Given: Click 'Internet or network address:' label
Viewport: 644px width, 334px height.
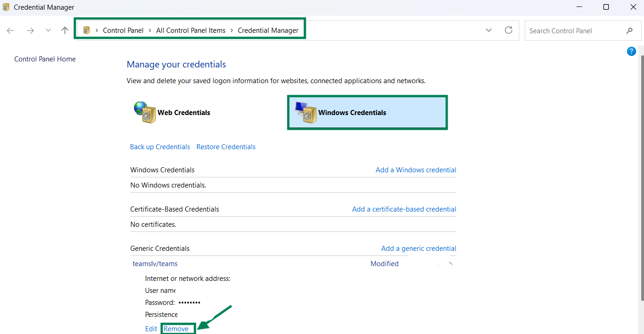Looking at the screenshot, I should [188, 279].
